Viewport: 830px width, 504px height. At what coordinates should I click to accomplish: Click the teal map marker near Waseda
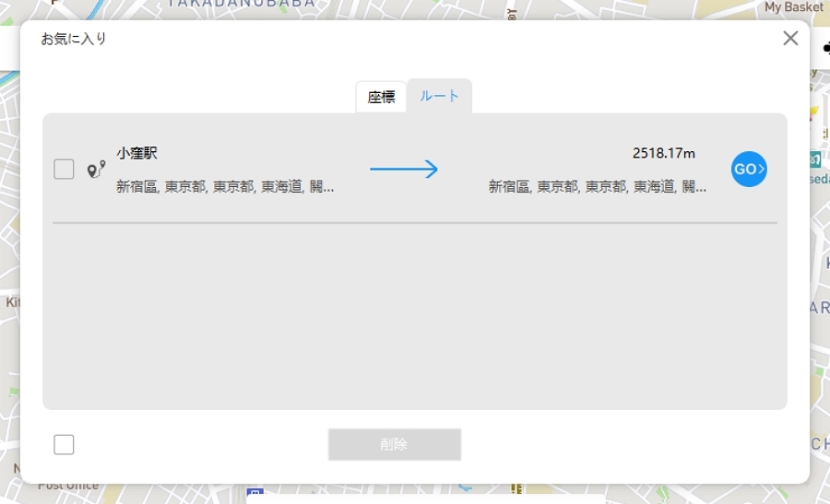[815, 158]
